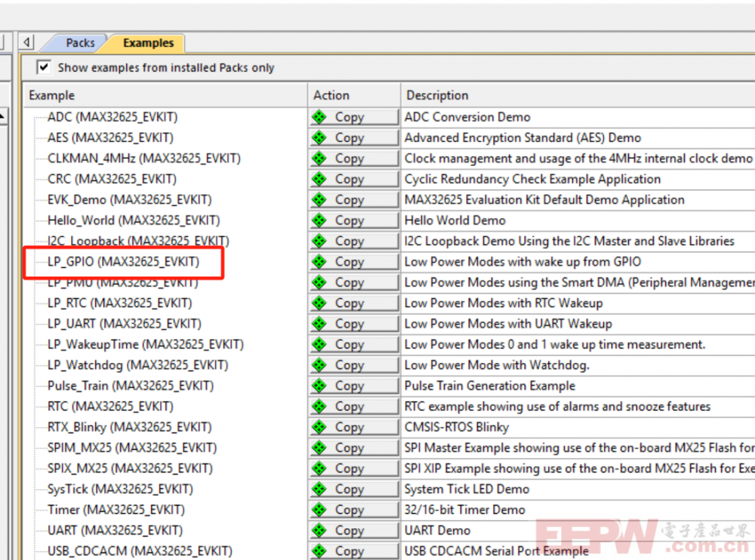
Task: Select RTC (MAX32625_EVKIT) example row
Action: 110,406
